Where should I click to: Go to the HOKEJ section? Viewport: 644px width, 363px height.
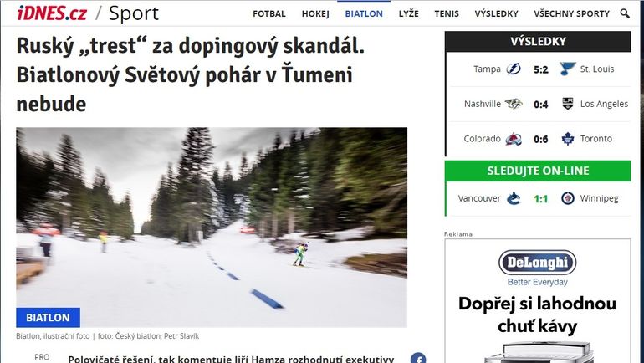[315, 13]
